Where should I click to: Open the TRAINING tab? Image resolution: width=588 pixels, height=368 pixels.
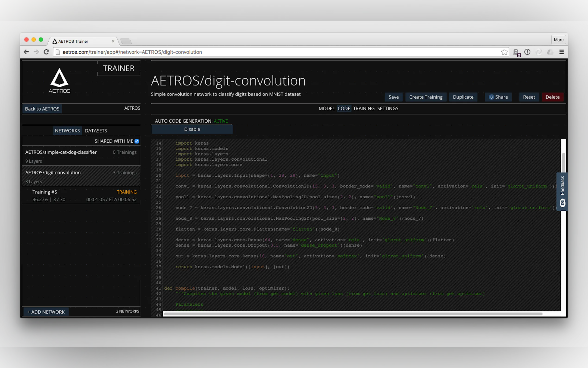[364, 108]
